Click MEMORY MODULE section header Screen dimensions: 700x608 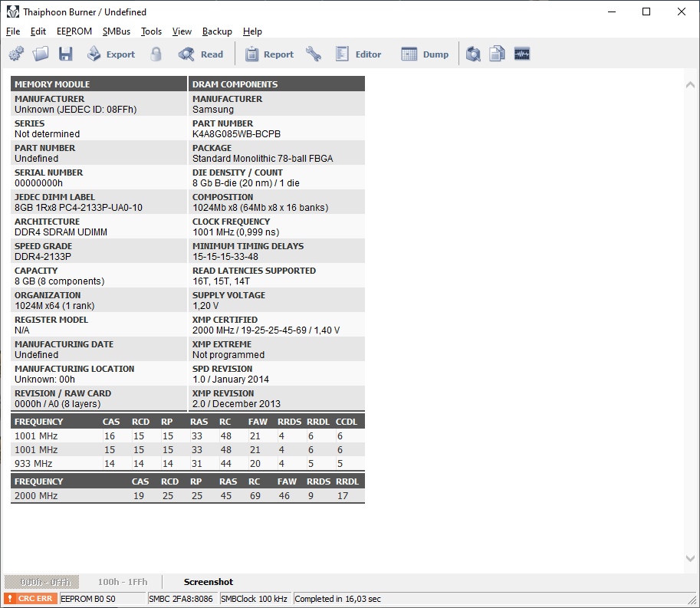click(99, 84)
